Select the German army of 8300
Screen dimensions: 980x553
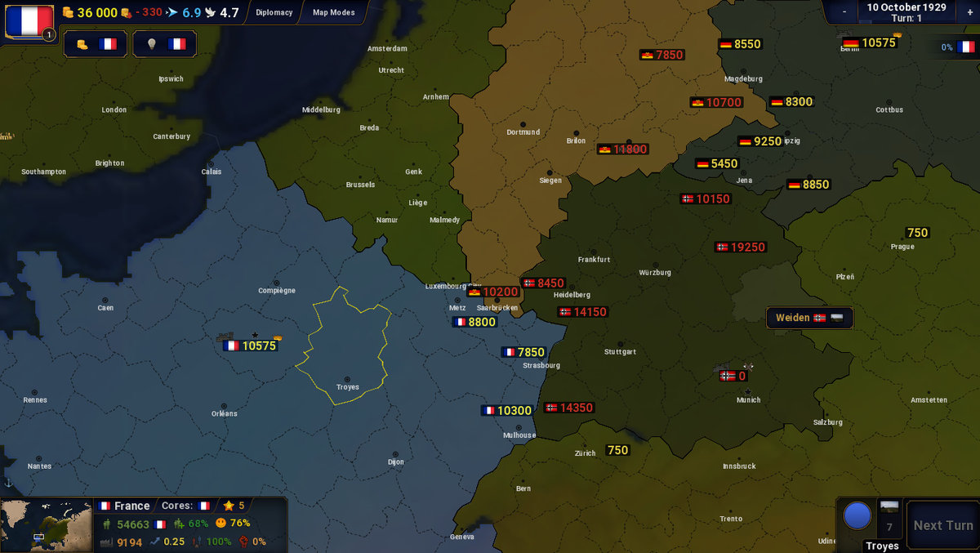tap(792, 101)
